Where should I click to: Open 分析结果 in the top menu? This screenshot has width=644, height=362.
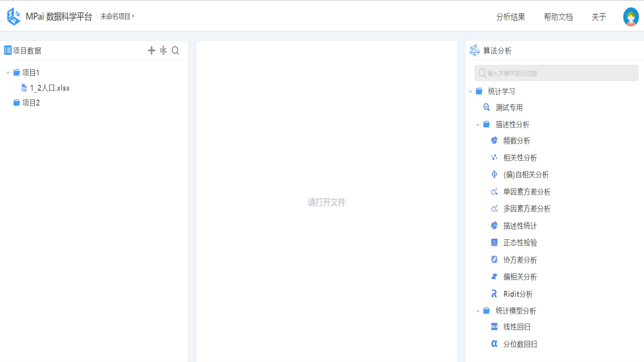pyautogui.click(x=511, y=17)
